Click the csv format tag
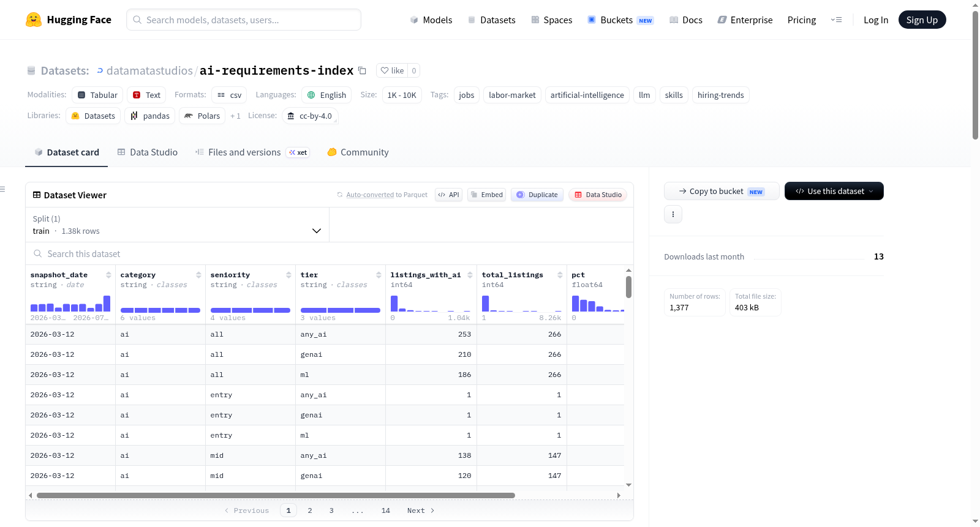 point(229,95)
